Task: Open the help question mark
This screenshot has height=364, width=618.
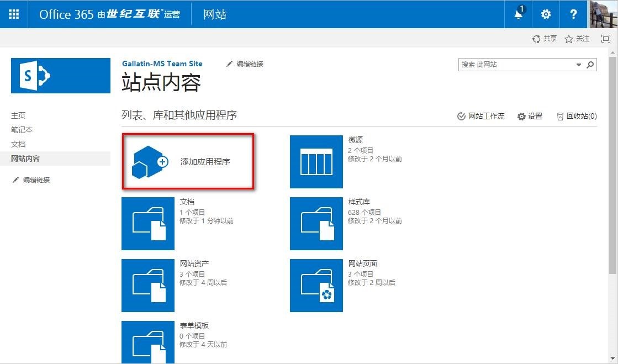Action: point(573,14)
